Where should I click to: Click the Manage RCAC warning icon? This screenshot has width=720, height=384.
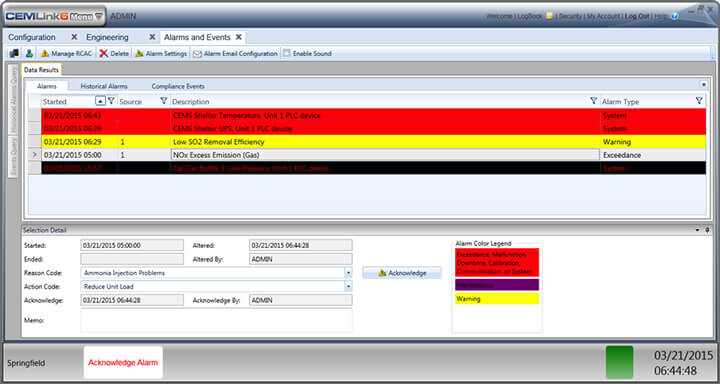coord(45,53)
